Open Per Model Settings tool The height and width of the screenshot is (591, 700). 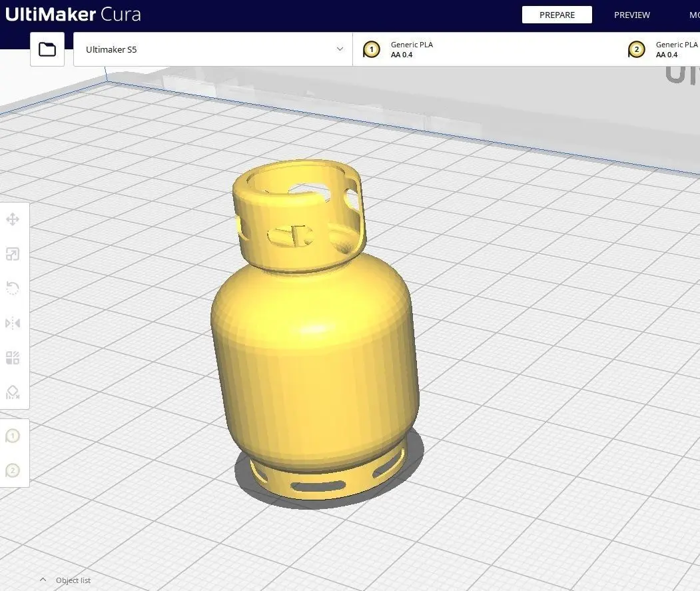click(x=13, y=358)
